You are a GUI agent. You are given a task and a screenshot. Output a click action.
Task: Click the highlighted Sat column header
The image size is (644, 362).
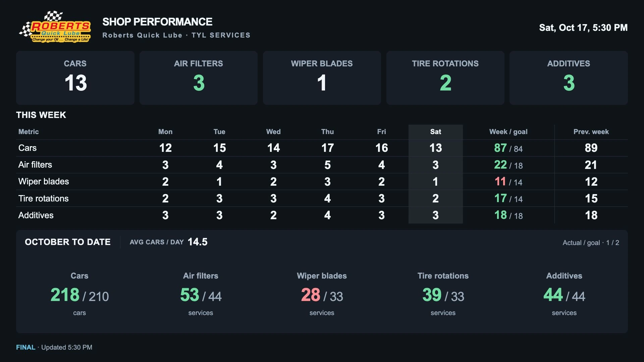(x=436, y=132)
